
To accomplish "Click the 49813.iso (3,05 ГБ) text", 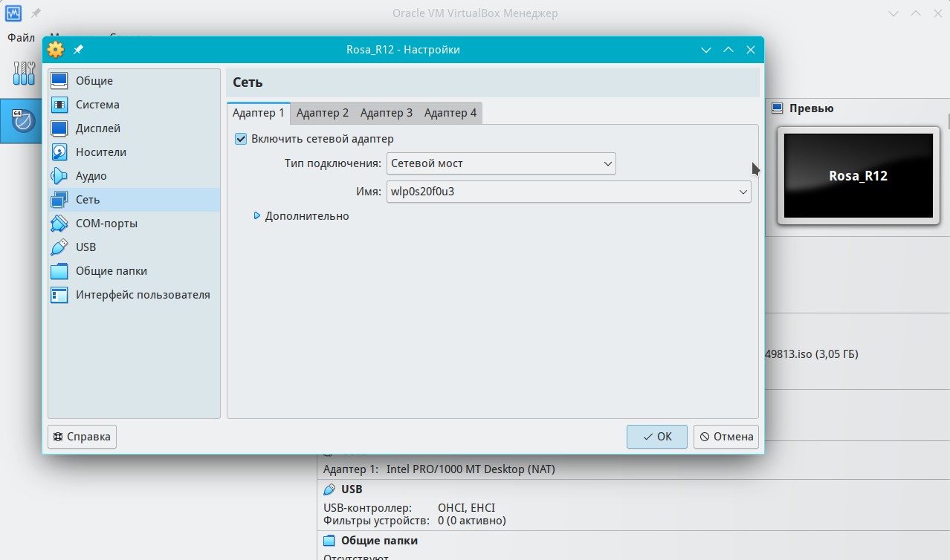I will point(811,354).
